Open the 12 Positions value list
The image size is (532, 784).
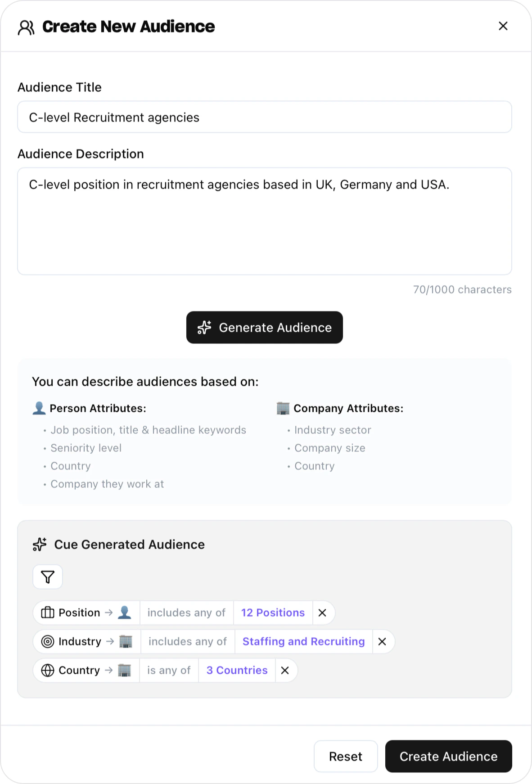273,613
